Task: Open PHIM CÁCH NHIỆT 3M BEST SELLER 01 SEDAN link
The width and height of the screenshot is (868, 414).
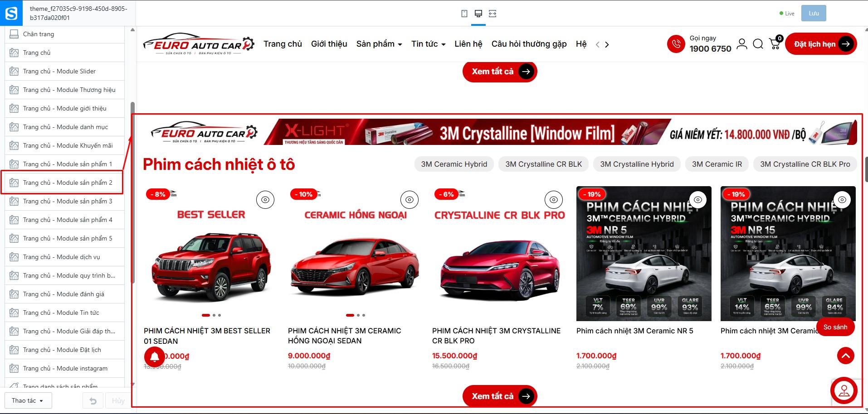Action: [x=207, y=336]
